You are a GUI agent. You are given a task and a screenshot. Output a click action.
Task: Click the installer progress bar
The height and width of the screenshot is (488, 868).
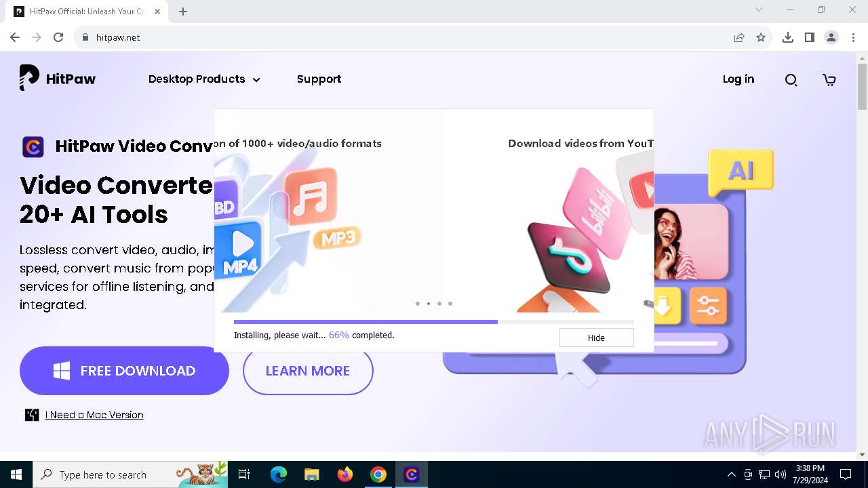(x=434, y=322)
